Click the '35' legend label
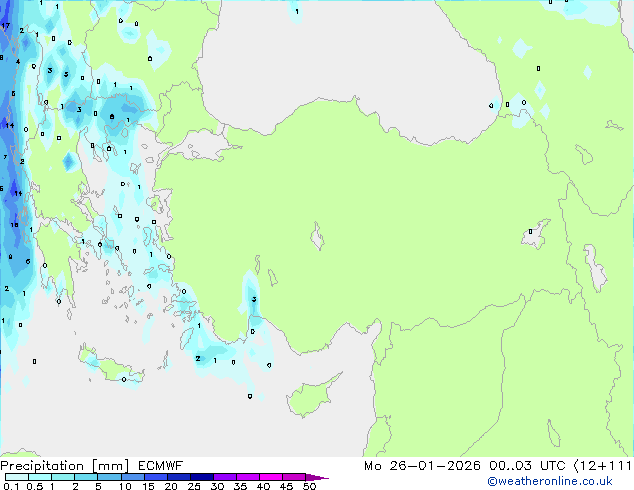The image size is (634, 490). pyautogui.click(x=240, y=486)
